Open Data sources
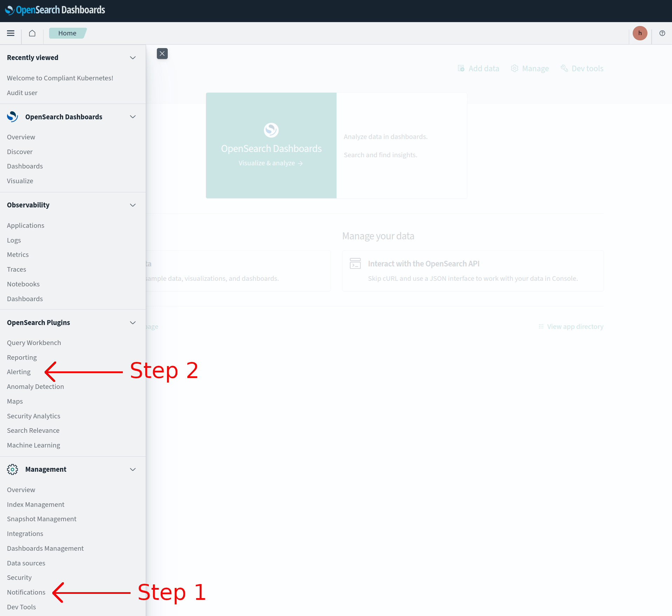The image size is (672, 616). (x=26, y=563)
